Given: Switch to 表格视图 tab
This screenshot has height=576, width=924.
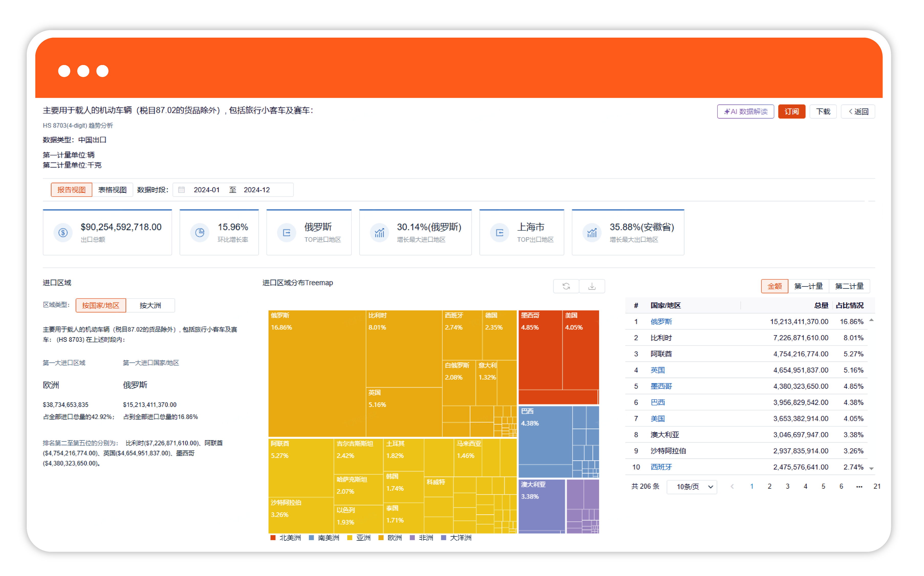Looking at the screenshot, I should coord(112,190).
